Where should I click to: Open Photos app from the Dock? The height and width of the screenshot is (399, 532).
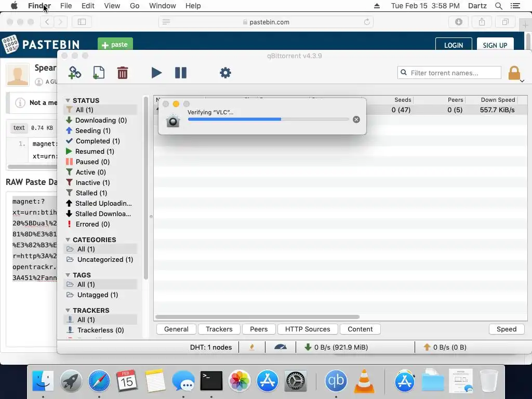pos(239,381)
